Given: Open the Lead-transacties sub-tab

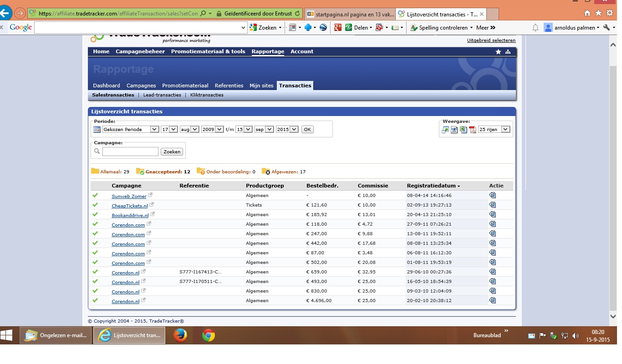Looking at the screenshot, I should tap(162, 95).
